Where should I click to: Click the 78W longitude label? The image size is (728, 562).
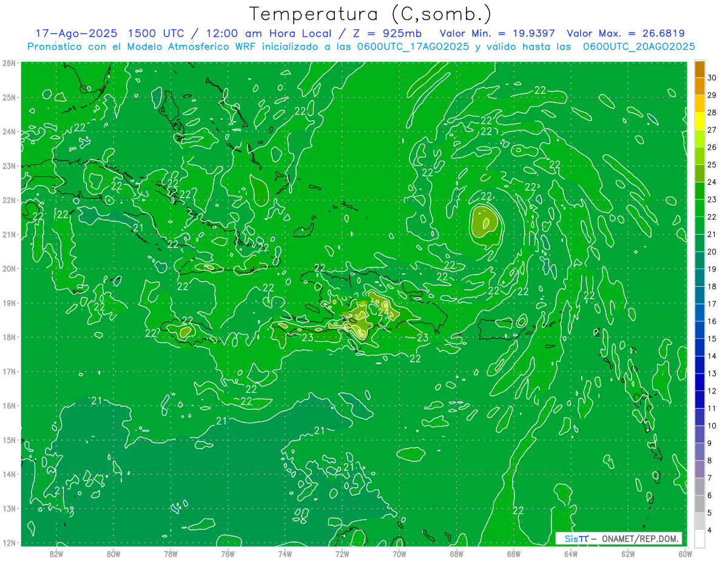(x=170, y=553)
